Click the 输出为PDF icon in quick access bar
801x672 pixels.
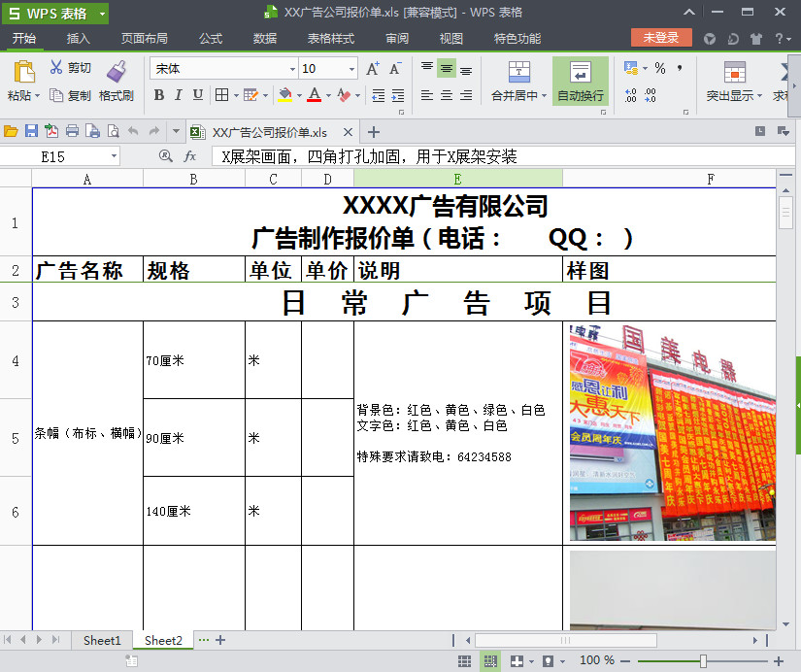[x=51, y=129]
